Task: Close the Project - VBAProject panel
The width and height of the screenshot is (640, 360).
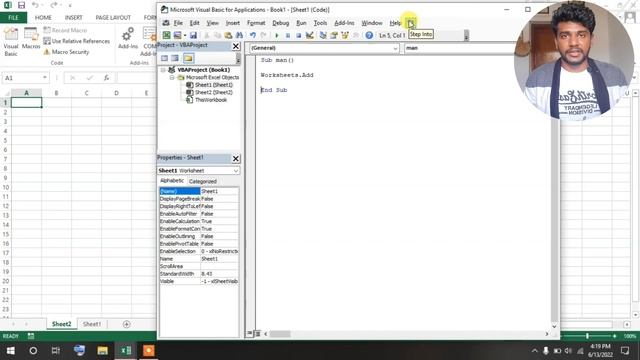Action: tap(236, 46)
